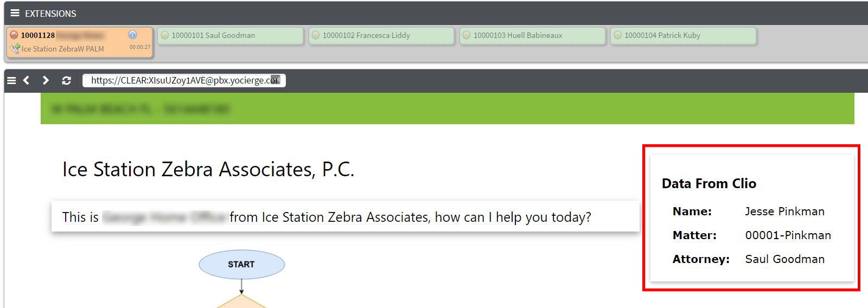Click the status dot on Saul Goodman's extension
The height and width of the screenshot is (308, 868).
click(x=165, y=35)
